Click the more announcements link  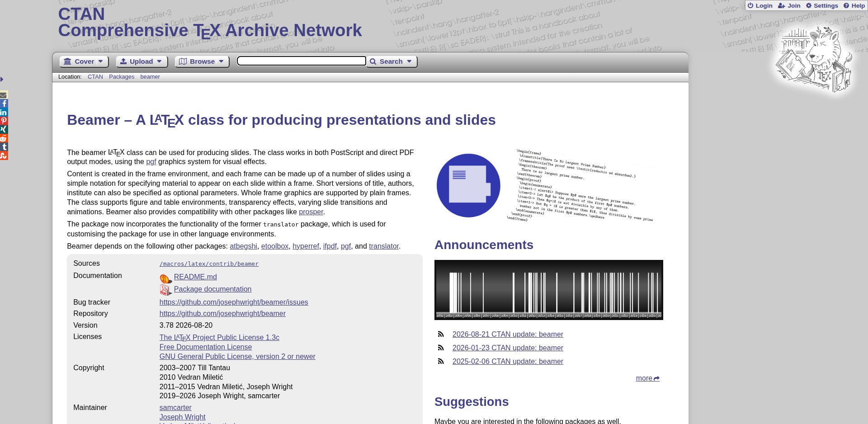tap(647, 378)
